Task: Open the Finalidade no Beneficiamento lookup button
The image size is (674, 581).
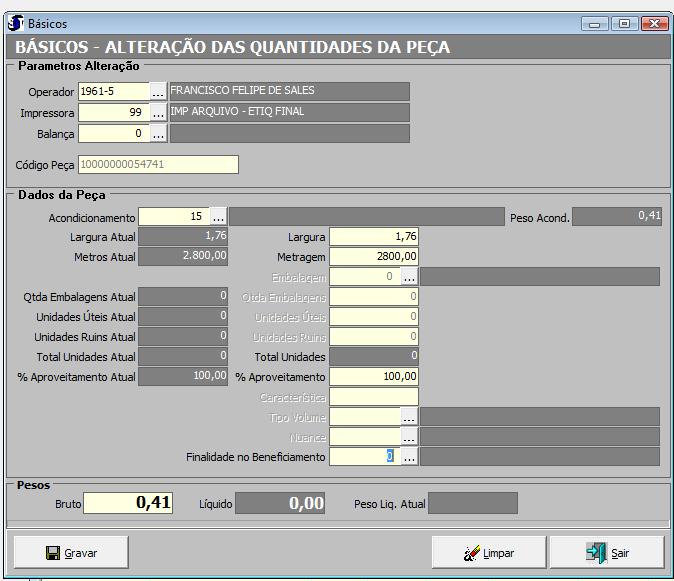Action: [409, 457]
